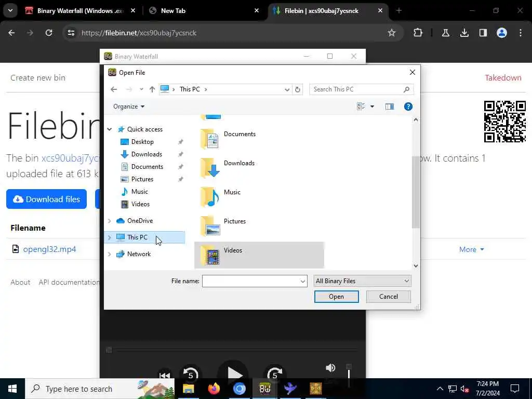Open the view options dropdown arrow
The width and height of the screenshot is (532, 399).
(x=372, y=107)
